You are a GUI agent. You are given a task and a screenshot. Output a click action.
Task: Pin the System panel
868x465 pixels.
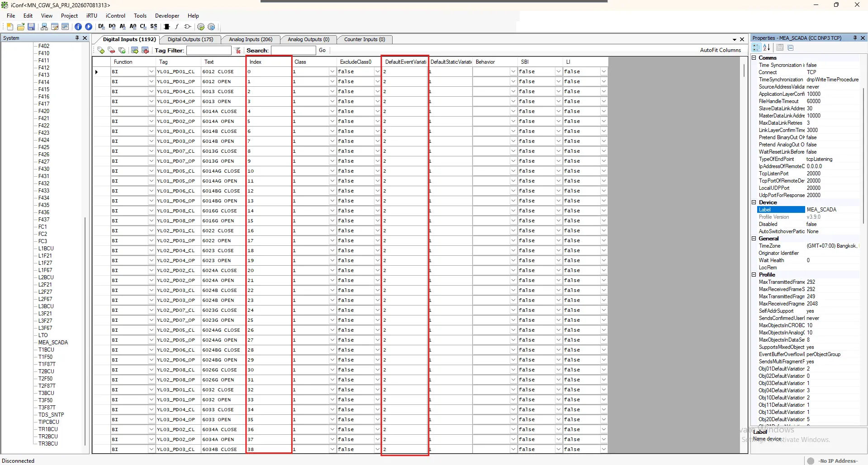[x=77, y=38]
